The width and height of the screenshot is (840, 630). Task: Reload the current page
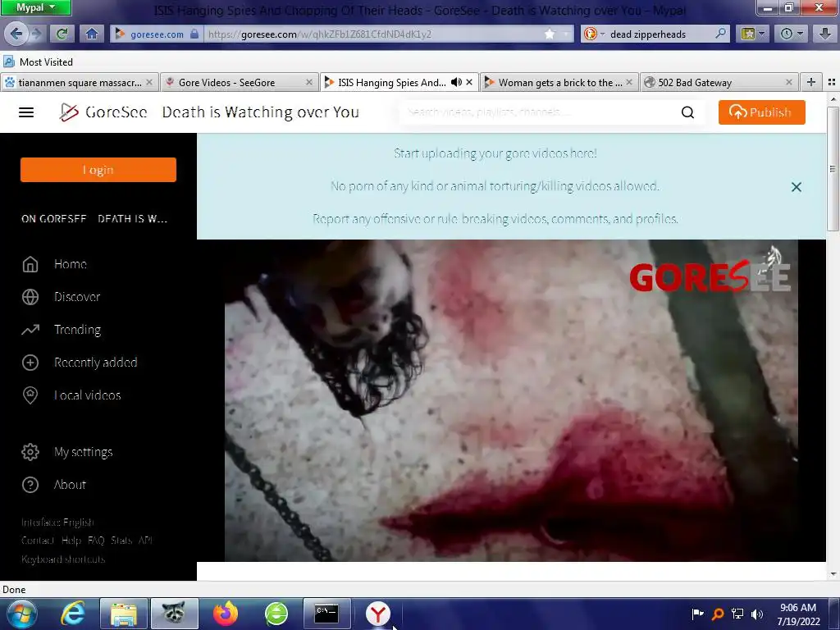click(62, 34)
